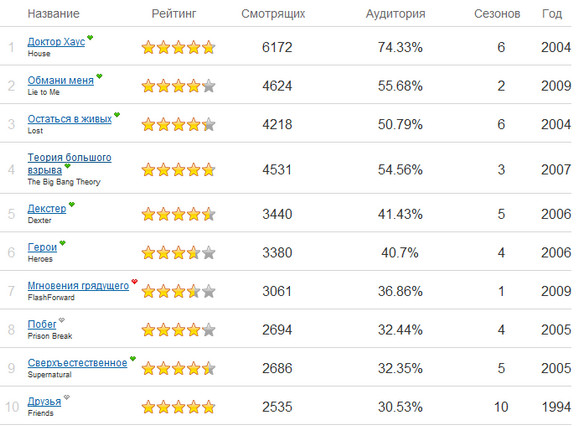Click the fifth star in FlashForward's rating

pyautogui.click(x=209, y=292)
